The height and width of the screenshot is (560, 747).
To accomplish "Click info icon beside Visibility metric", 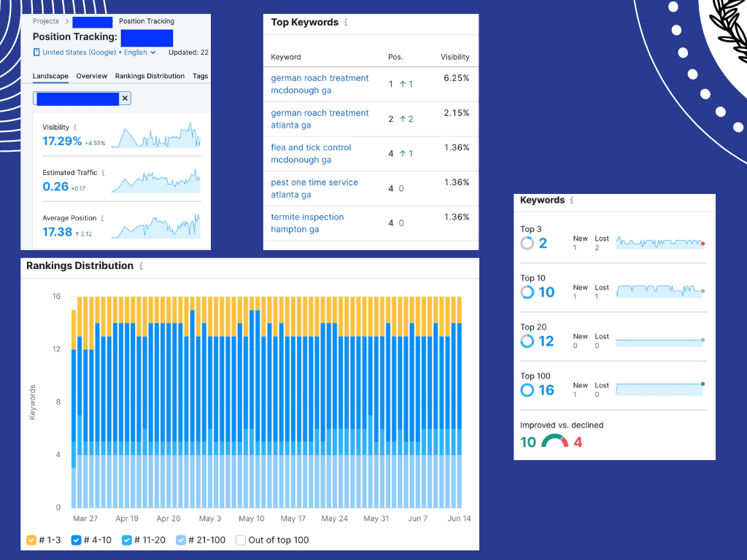I will click(x=75, y=127).
